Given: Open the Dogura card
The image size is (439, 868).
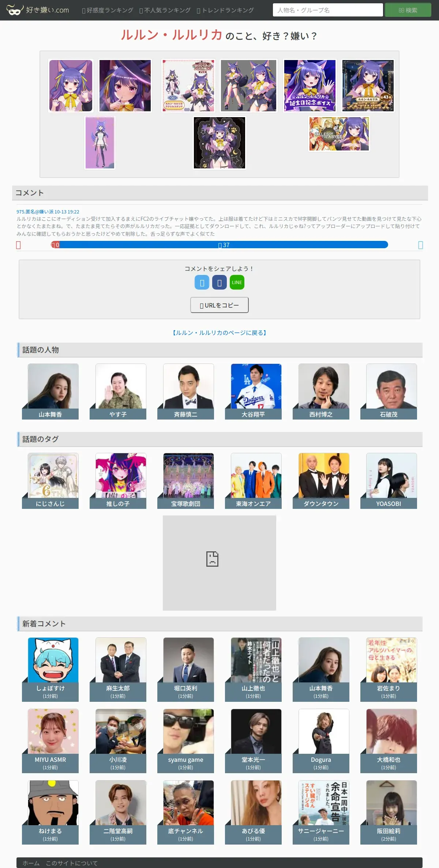Looking at the screenshot, I should [x=321, y=741].
